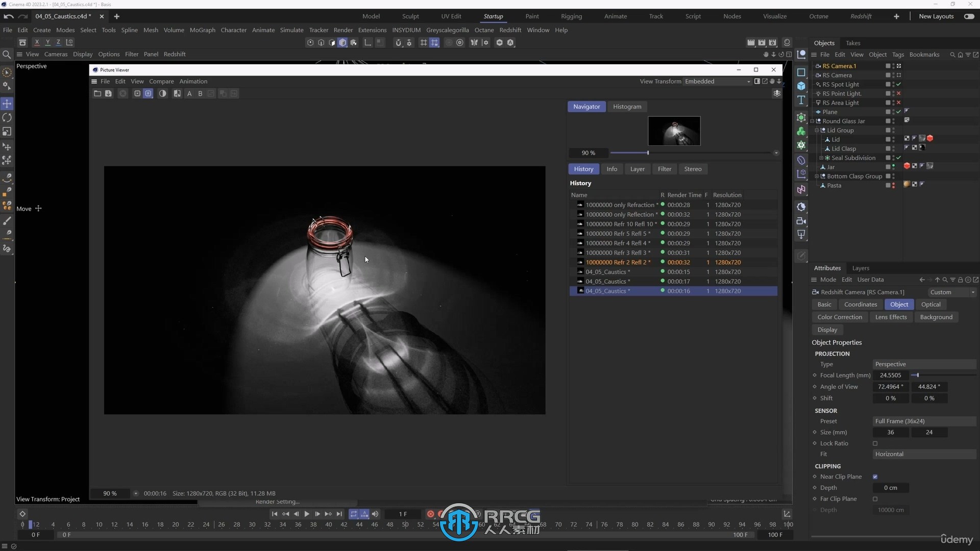Image resolution: width=980 pixels, height=551 pixels.
Task: Click the green gear effector icon
Action: click(x=801, y=145)
